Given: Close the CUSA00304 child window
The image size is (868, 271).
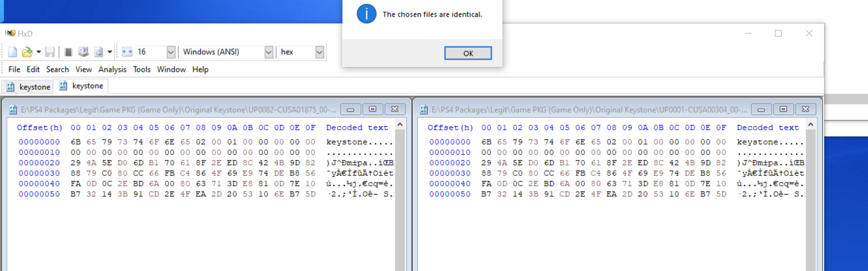Looking at the screenshot, I should pyautogui.click(x=805, y=109).
